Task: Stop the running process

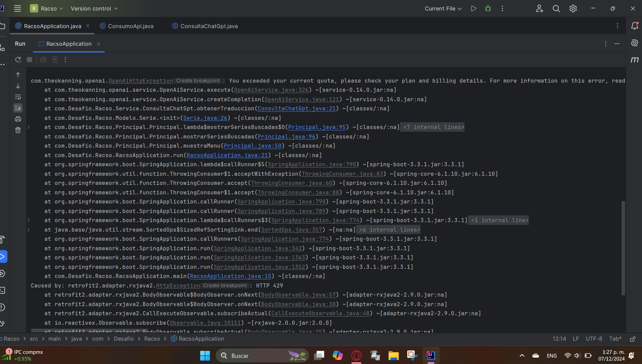Action: coord(29,60)
